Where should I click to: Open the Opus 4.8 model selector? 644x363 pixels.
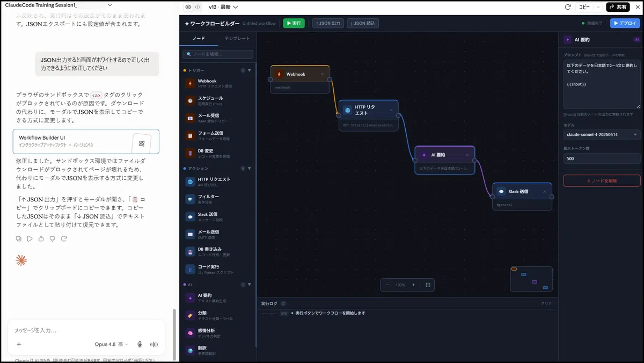pos(112,344)
